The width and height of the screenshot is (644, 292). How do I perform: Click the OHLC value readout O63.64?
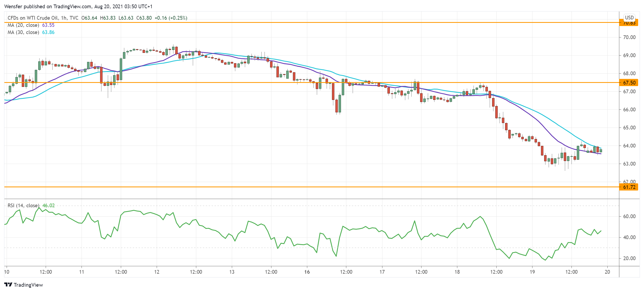point(90,18)
